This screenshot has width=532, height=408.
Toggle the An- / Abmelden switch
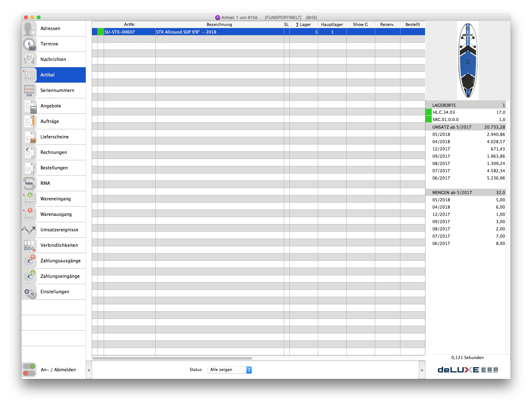29,370
